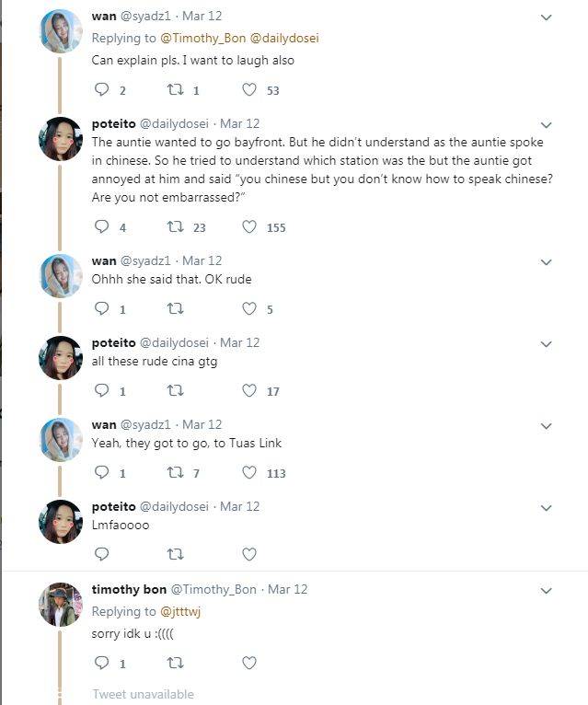This screenshot has width=588, height=705.
Task: Reply to 'all these rude' tweet
Action: click(x=102, y=391)
